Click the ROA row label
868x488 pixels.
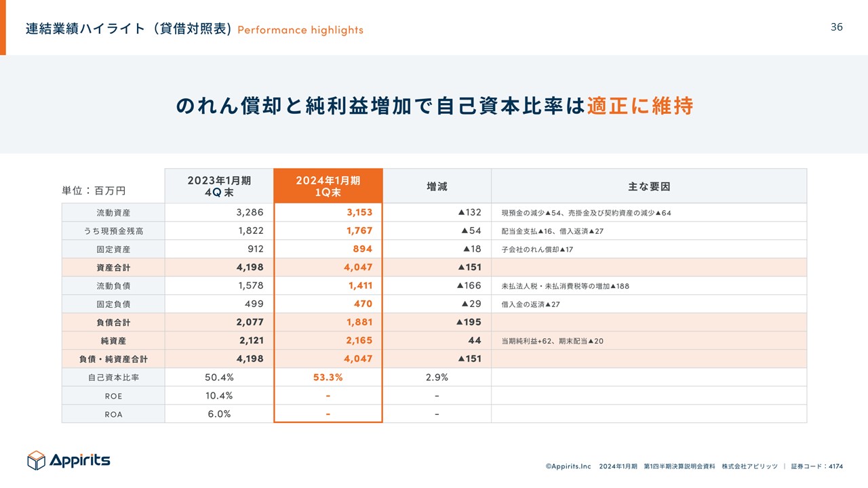(x=113, y=414)
